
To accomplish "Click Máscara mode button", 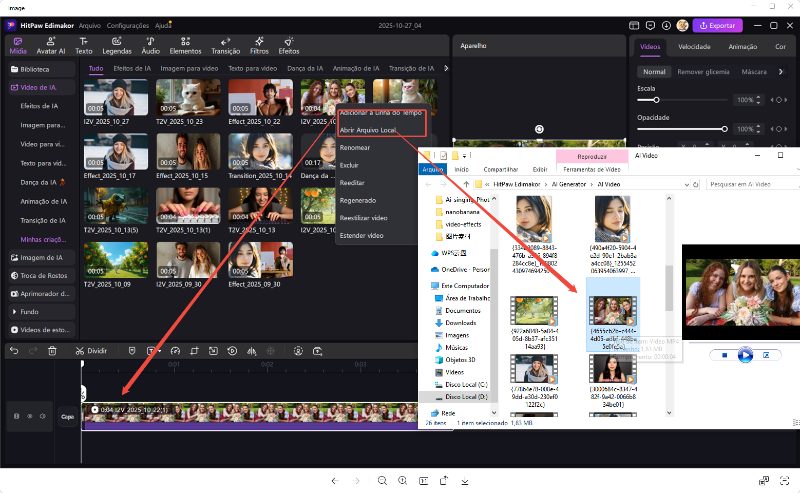I will coord(754,72).
